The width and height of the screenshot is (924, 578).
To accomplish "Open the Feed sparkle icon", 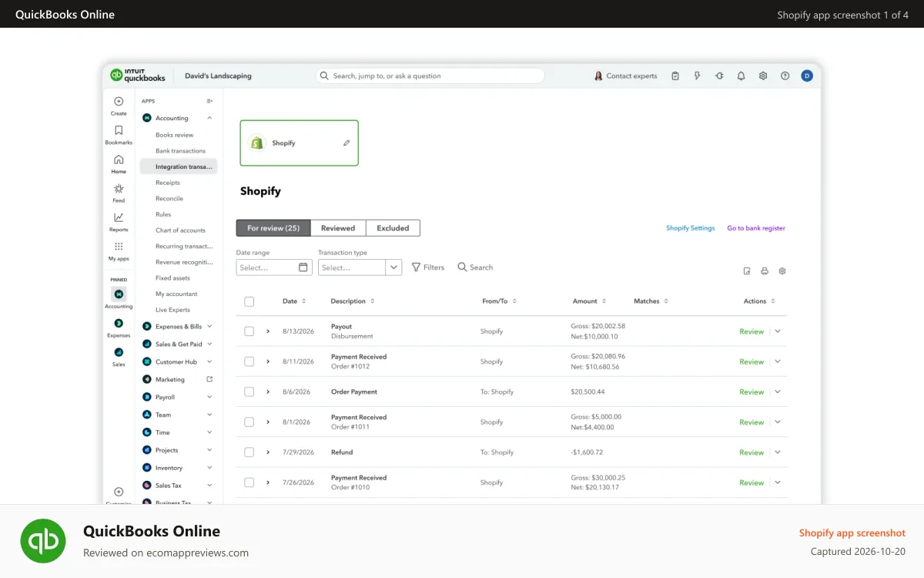I will click(x=119, y=188).
